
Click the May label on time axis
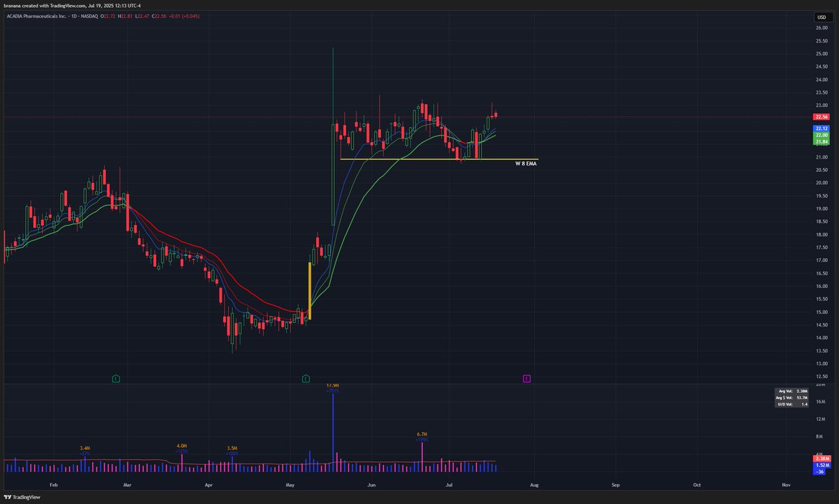pos(289,484)
